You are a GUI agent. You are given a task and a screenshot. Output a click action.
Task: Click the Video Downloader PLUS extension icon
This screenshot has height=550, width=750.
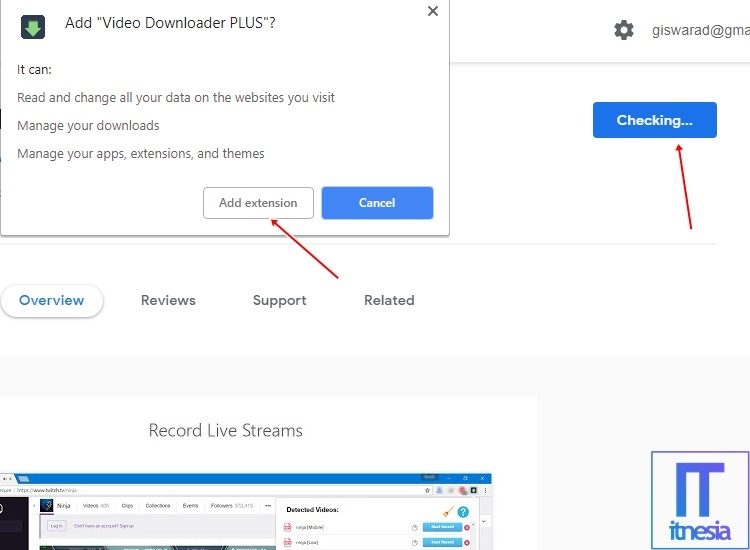pos(33,27)
